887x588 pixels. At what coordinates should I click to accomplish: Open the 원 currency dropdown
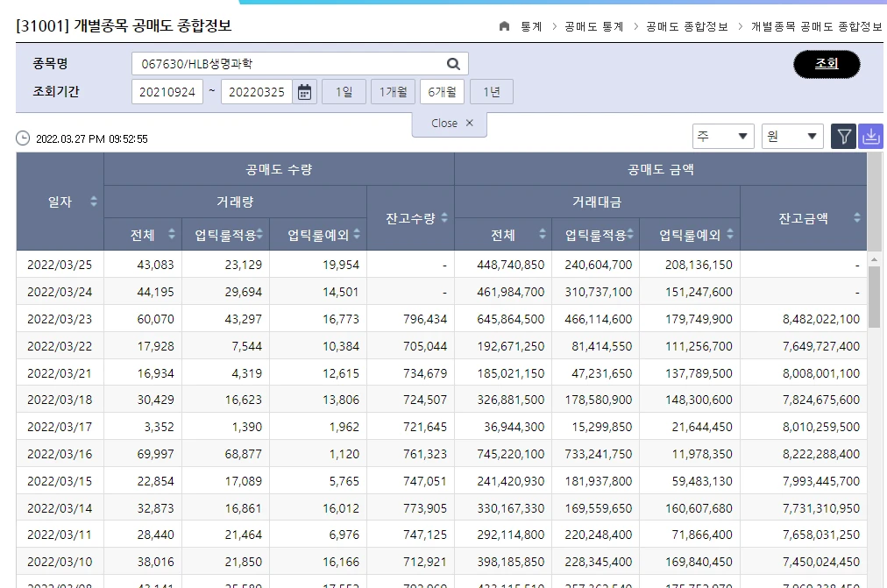pos(792,136)
